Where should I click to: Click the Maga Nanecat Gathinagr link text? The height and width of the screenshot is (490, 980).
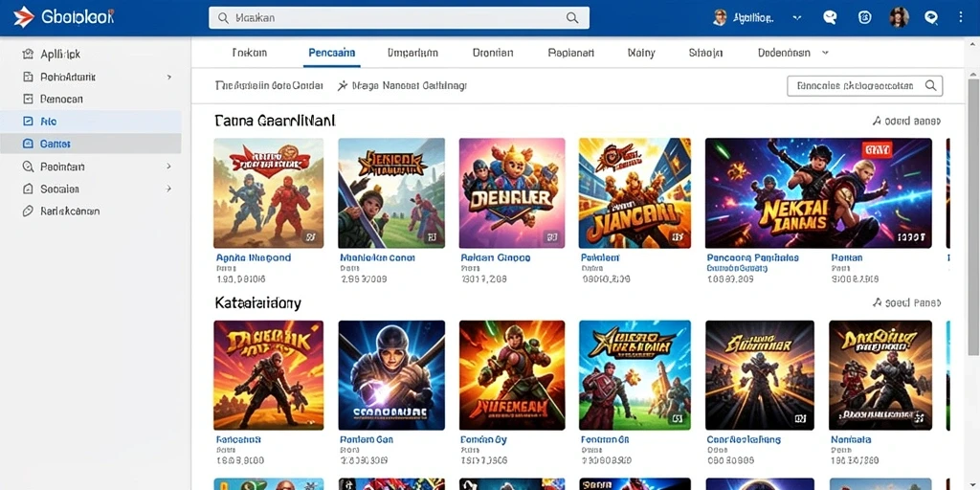coord(410,85)
